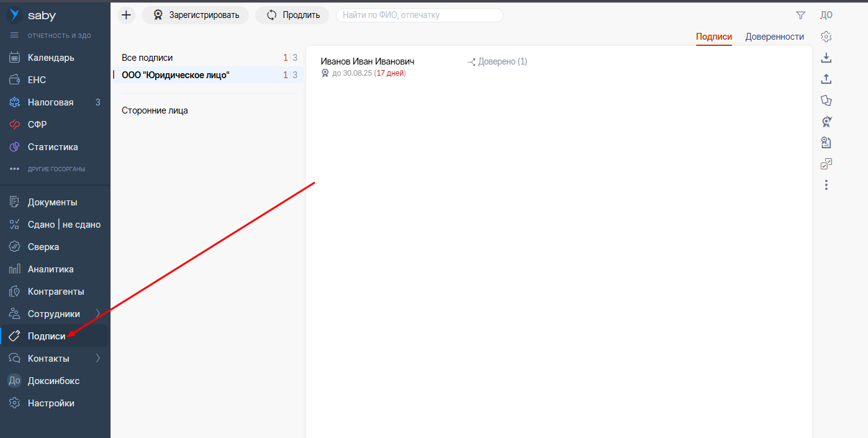868x438 pixels.
Task: Click the overlapping sheets icon in right toolbar
Action: (x=826, y=101)
